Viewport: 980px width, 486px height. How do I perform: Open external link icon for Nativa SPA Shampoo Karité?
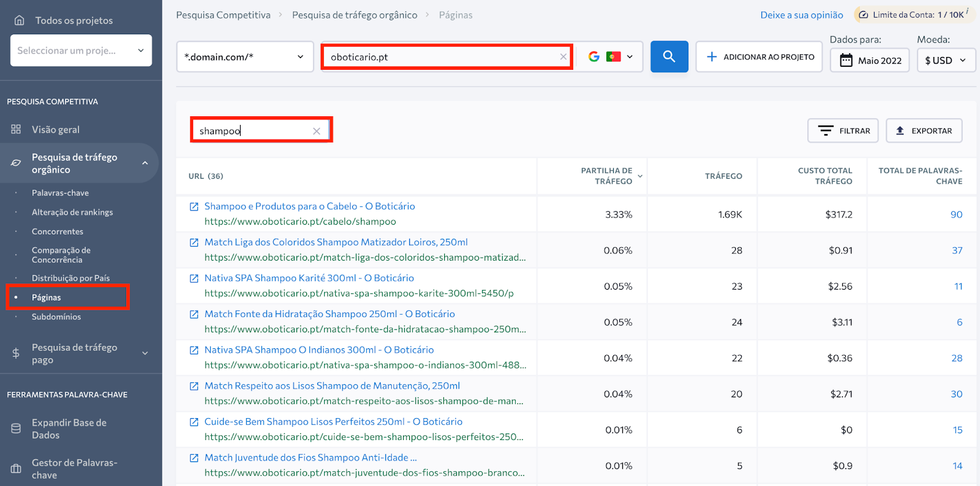[x=194, y=279]
